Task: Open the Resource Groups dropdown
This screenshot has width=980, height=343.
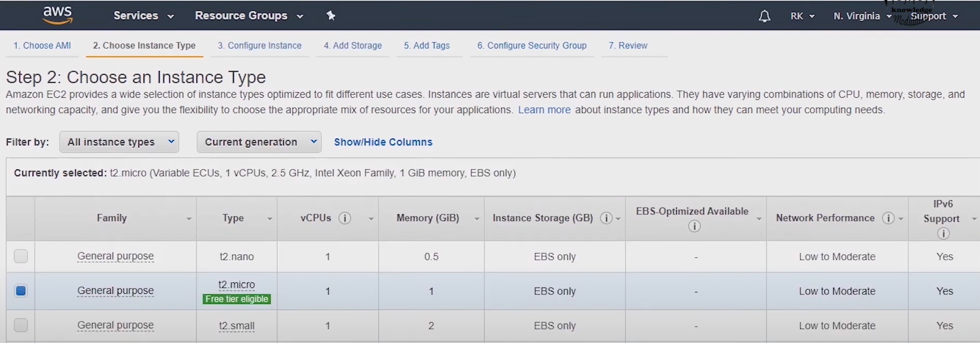Action: [x=249, y=16]
